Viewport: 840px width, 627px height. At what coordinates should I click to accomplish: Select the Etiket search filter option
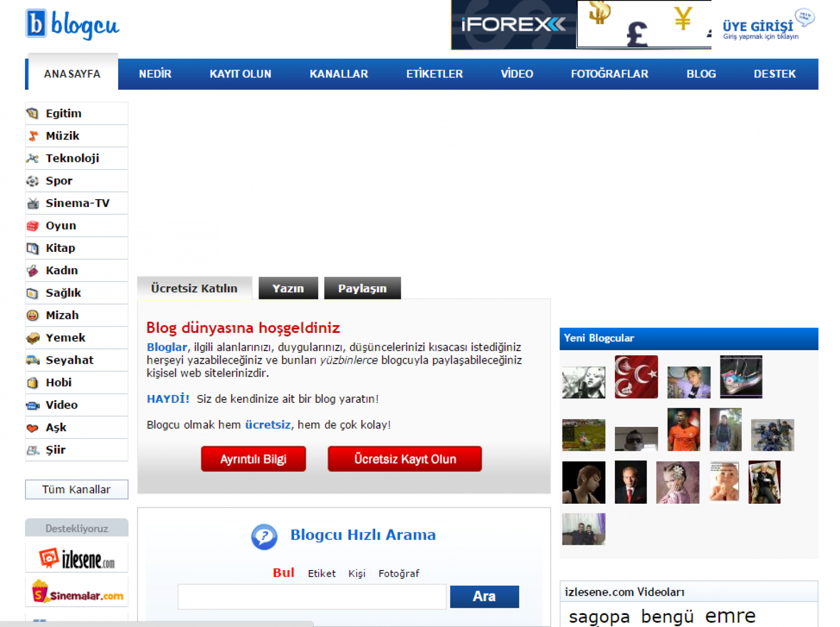tap(321, 574)
